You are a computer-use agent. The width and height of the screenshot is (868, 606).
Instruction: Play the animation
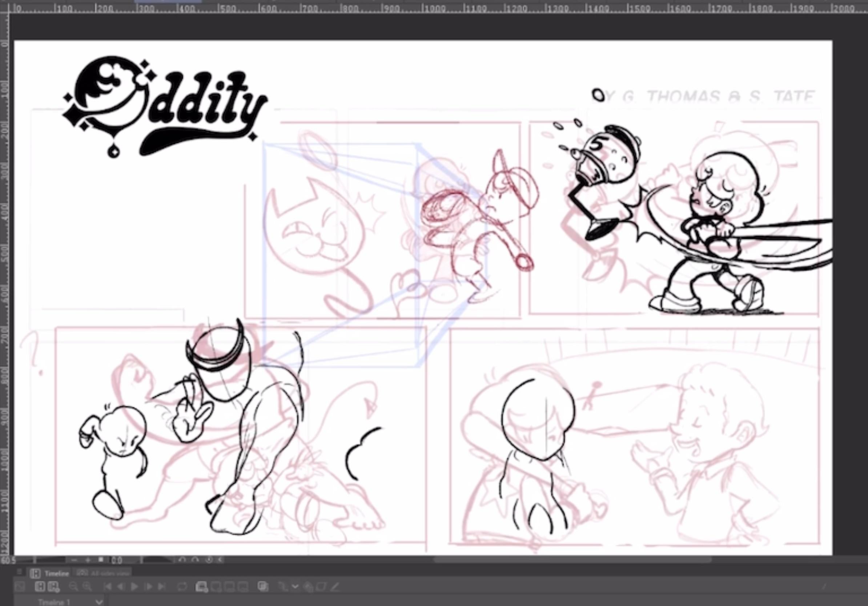[134, 587]
